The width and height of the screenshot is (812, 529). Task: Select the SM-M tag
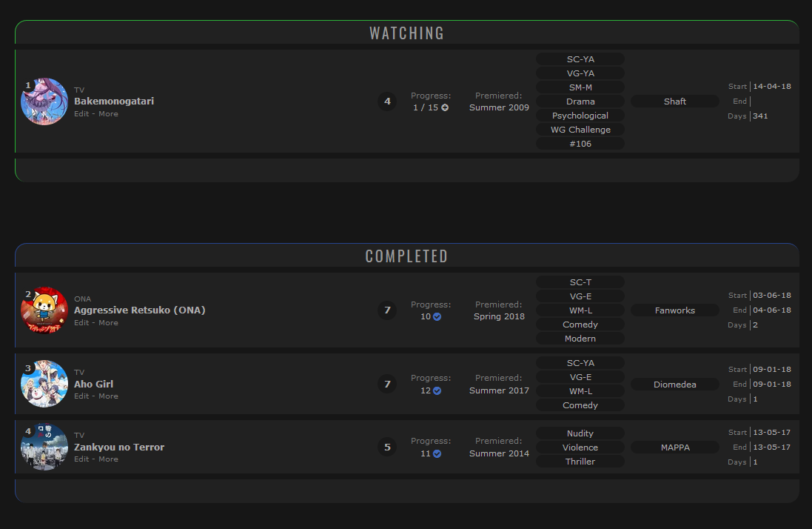tap(580, 87)
